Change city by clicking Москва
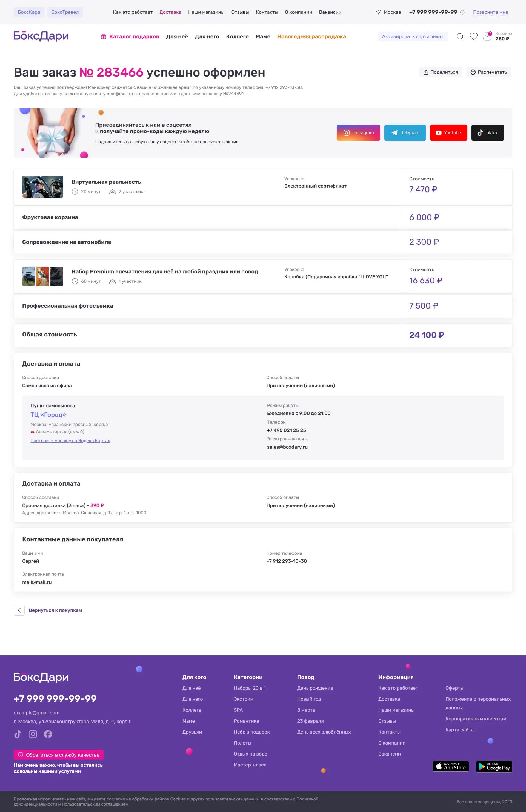Screen dimensions: 526x812 click(392, 12)
